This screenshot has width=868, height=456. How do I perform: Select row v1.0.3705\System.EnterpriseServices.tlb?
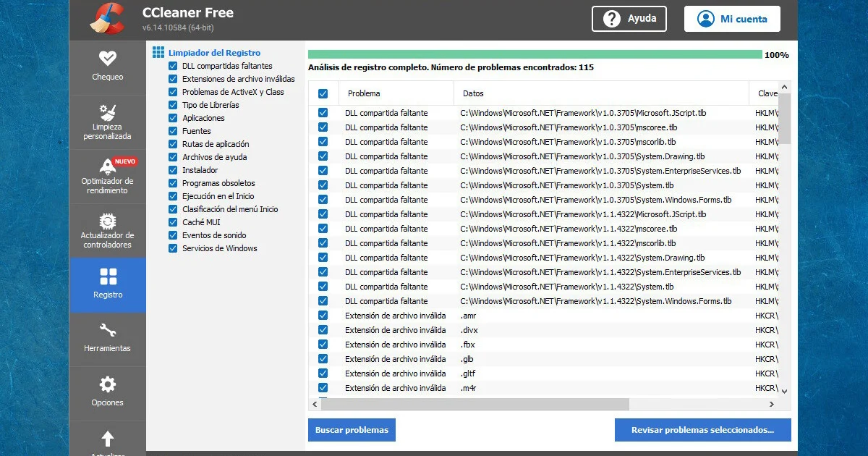[x=543, y=171]
